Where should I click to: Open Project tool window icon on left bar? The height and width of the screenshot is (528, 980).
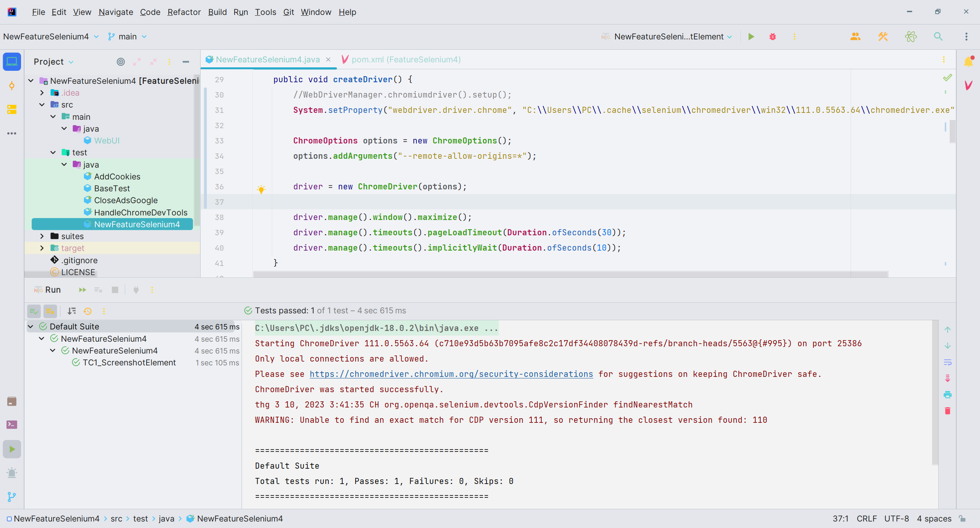12,62
